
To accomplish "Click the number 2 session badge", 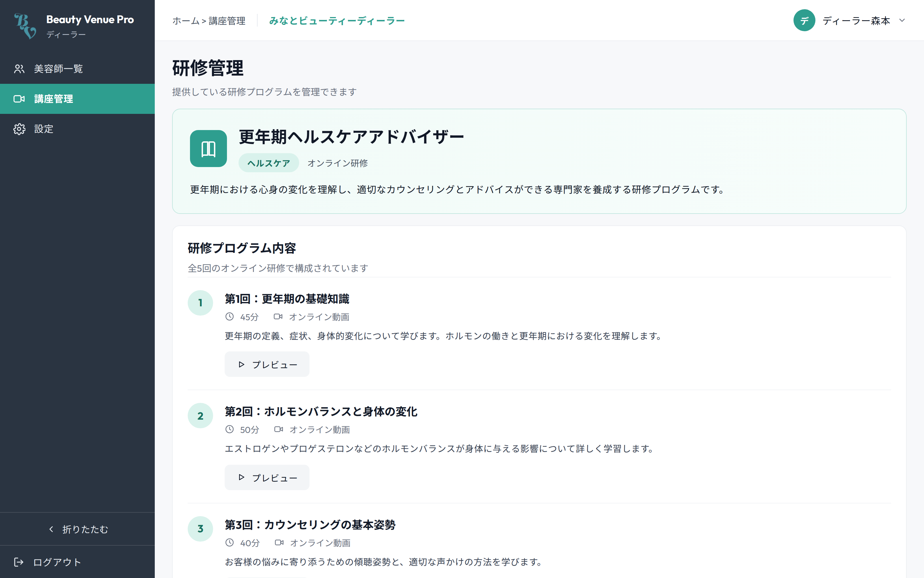I will click(x=200, y=416).
